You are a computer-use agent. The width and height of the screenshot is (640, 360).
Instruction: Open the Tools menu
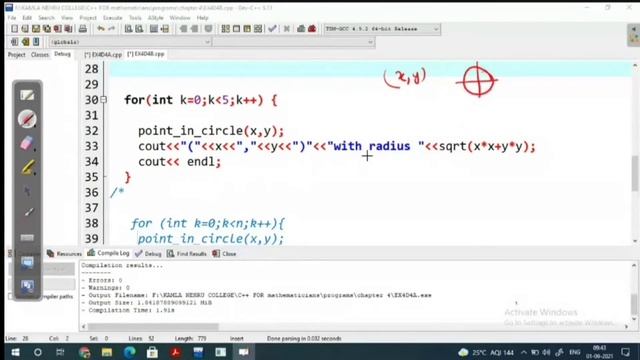(x=135, y=18)
